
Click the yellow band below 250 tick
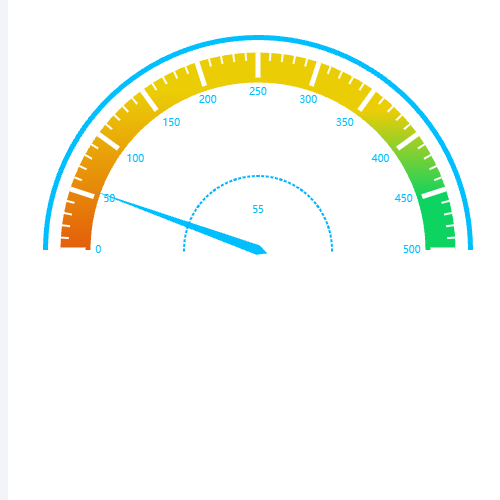pos(258,80)
